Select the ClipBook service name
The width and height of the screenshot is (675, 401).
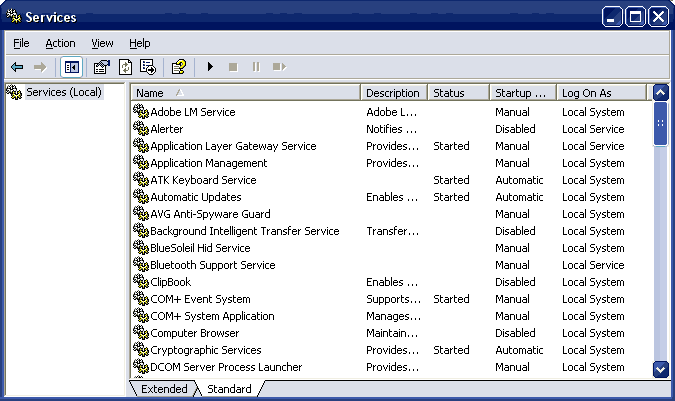coord(170,282)
